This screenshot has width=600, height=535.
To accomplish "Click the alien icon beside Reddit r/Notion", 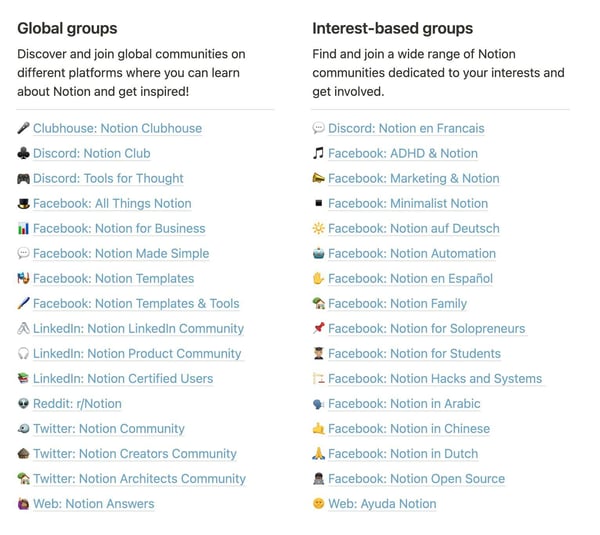I will [23, 403].
